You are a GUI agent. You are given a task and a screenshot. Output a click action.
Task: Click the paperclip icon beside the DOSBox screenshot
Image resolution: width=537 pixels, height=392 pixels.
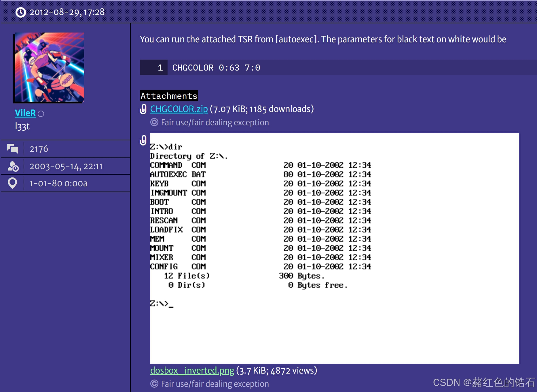click(x=143, y=140)
